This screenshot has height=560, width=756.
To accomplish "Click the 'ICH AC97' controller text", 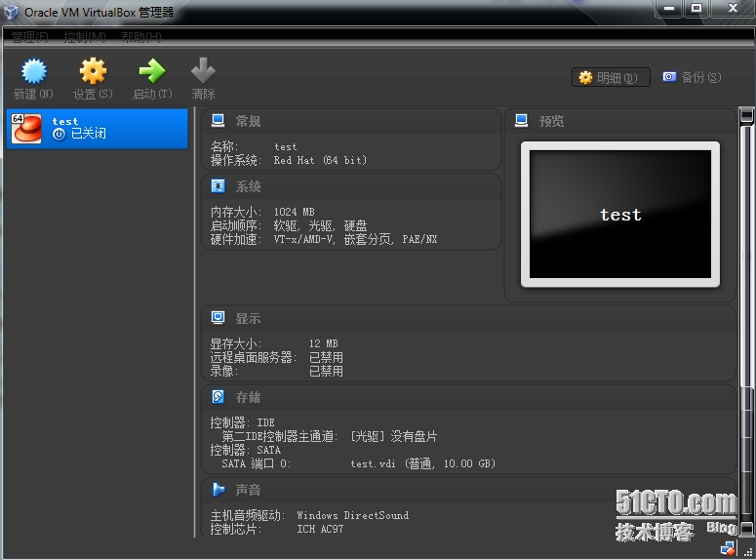I will [320, 529].
